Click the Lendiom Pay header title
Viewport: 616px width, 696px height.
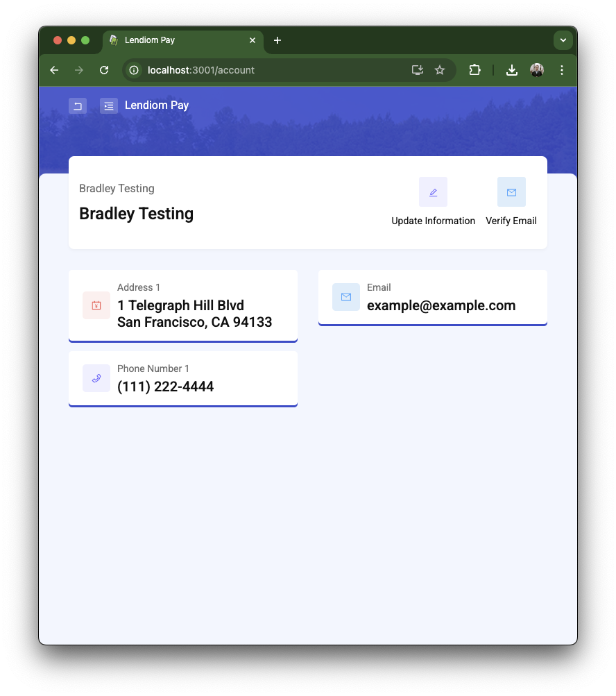pos(157,105)
